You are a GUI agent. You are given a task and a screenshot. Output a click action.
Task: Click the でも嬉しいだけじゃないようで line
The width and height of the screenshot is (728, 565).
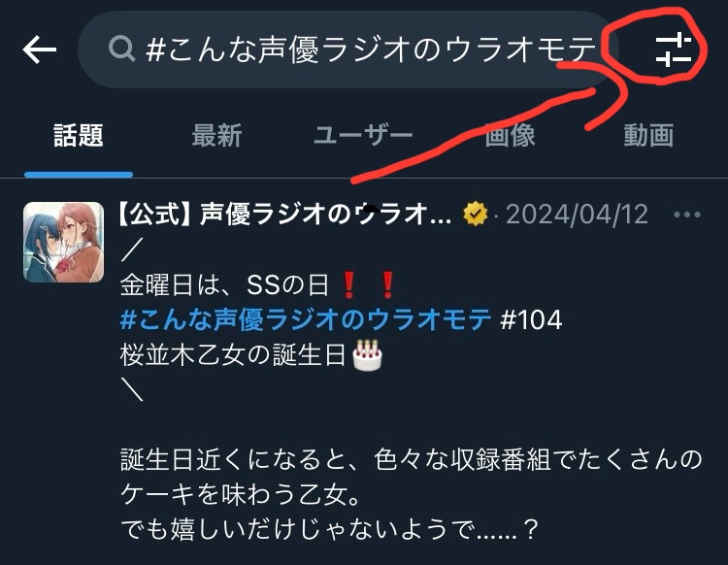tap(329, 529)
